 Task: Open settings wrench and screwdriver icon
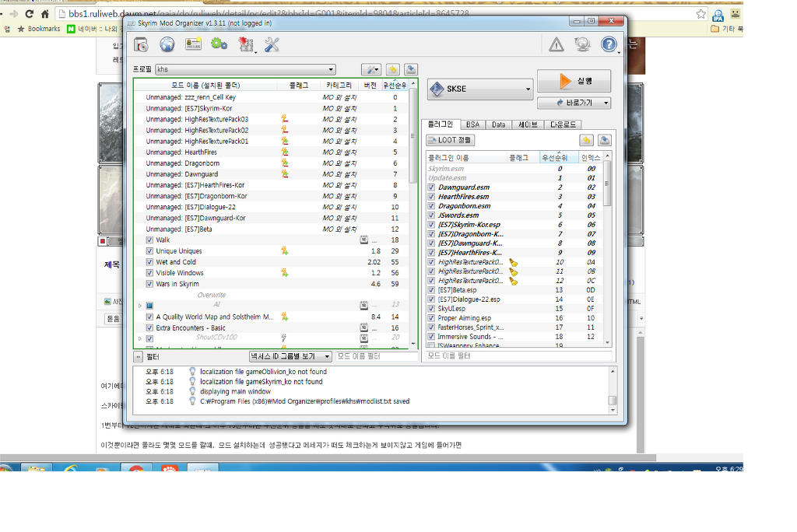tap(272, 44)
